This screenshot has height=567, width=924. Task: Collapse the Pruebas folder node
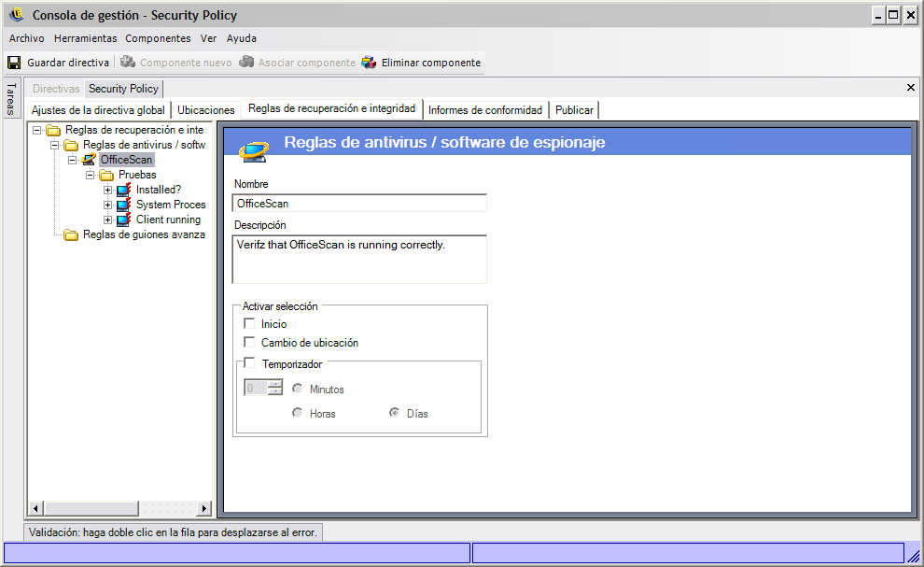91,175
